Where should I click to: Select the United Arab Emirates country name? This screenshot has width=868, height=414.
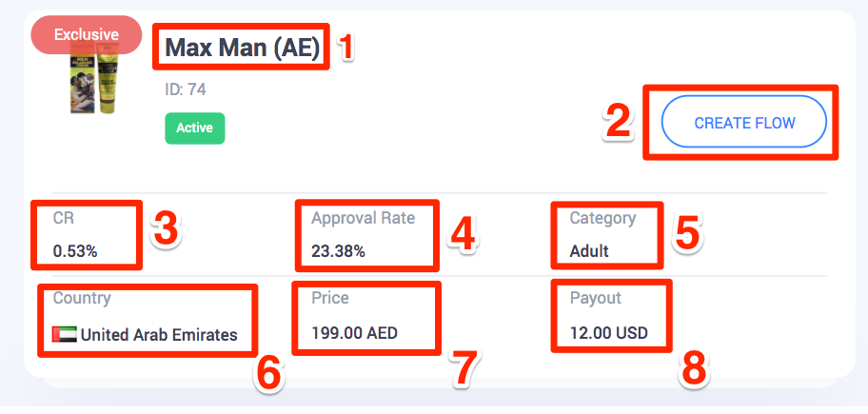(159, 334)
